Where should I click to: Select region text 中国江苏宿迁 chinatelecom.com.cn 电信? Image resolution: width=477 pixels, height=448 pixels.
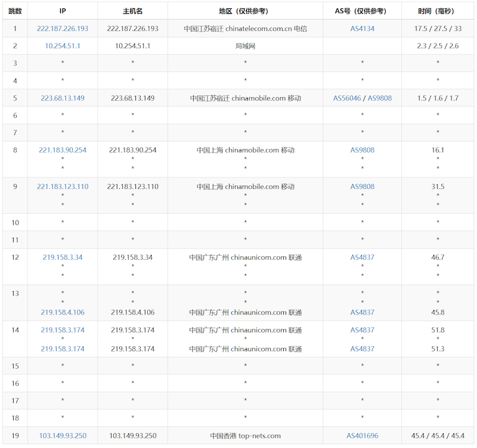pyautogui.click(x=245, y=29)
